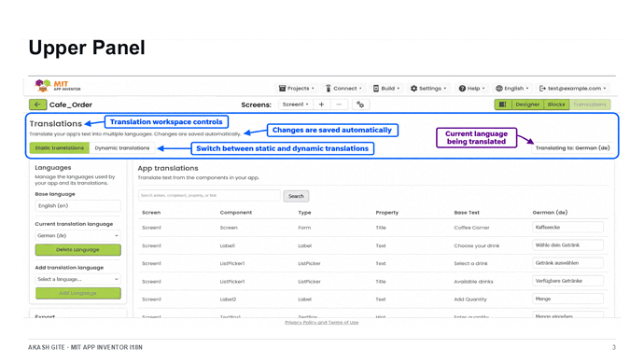
Task: Add a new screen with plus icon
Action: (x=322, y=104)
